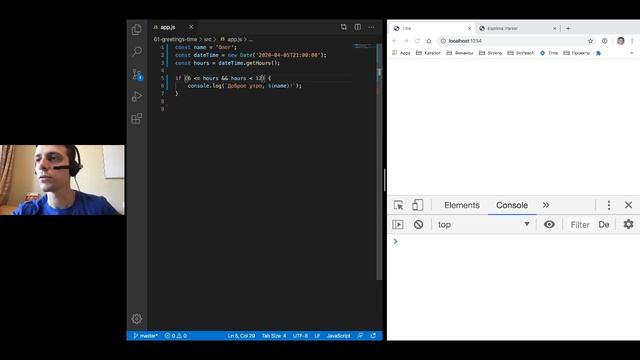Screen dimensions: 640x360
Task: Open the Skyeng bookmarks folder
Action: pos(490,53)
